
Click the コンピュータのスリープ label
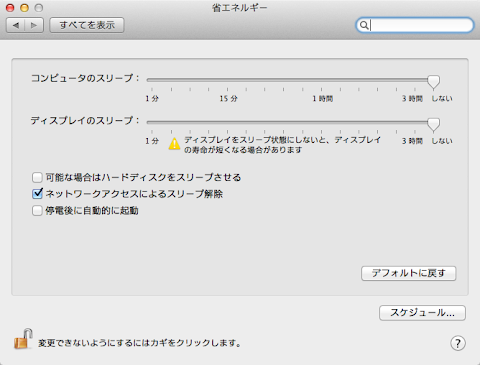point(85,78)
